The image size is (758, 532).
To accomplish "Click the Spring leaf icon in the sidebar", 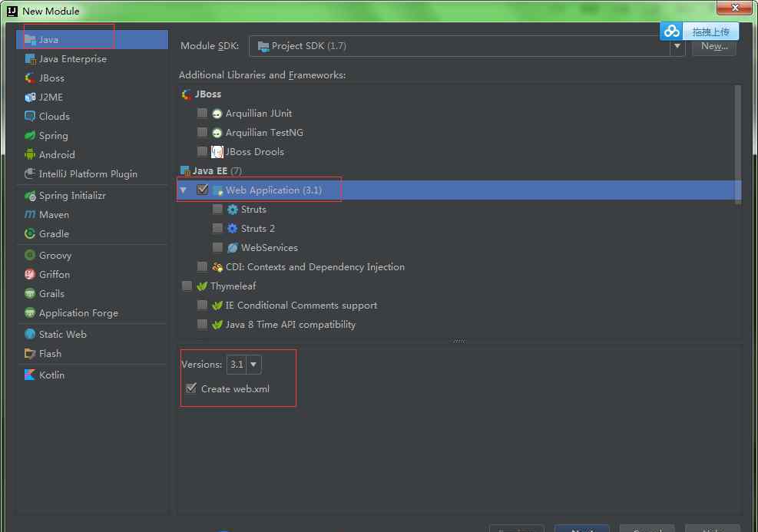I will coord(30,136).
